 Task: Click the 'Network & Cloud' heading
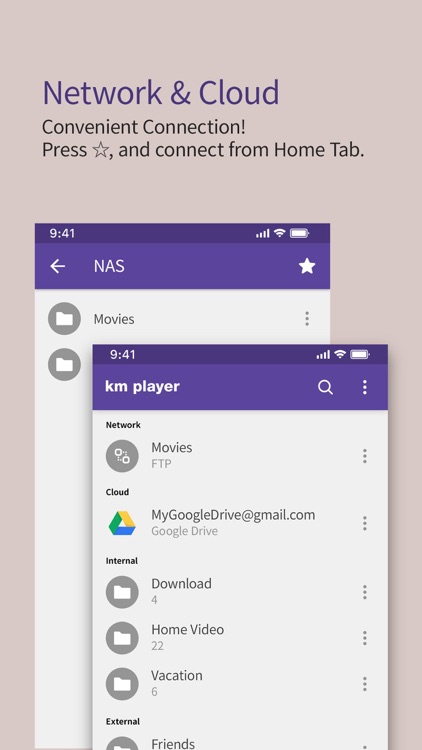pos(161,93)
